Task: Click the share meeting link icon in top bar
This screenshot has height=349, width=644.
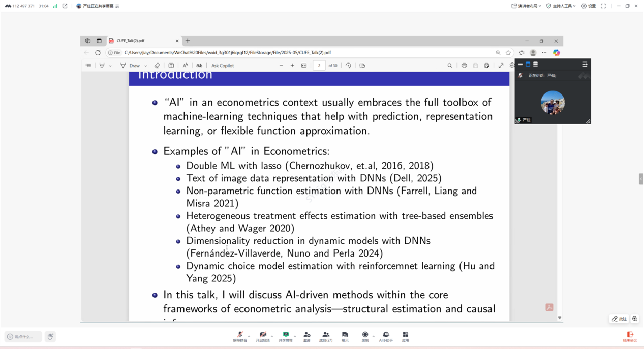Action: tap(65, 6)
